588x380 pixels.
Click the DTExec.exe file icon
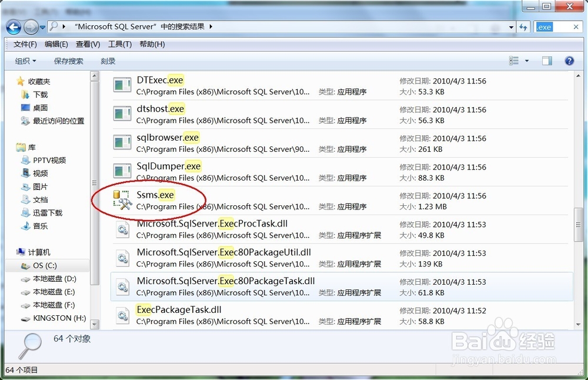coord(122,85)
